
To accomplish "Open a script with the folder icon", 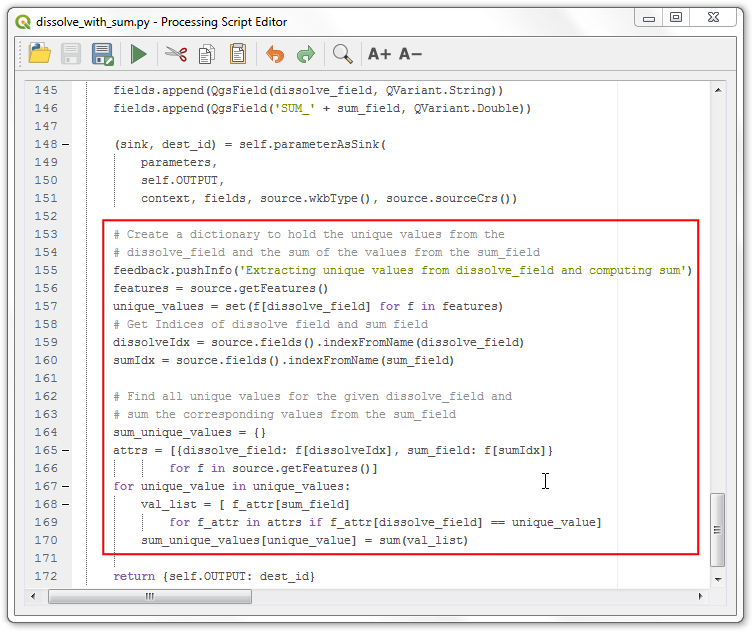I will click(x=40, y=54).
